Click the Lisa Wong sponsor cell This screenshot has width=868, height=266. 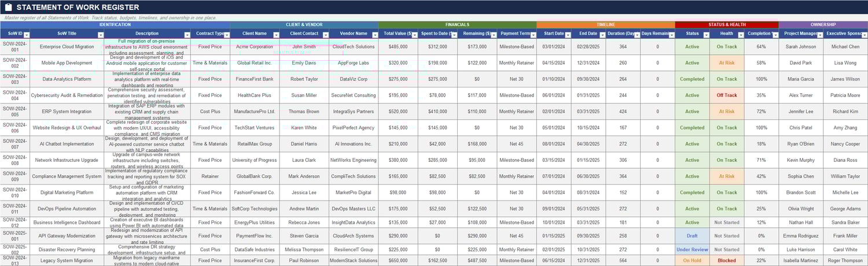[845, 63]
